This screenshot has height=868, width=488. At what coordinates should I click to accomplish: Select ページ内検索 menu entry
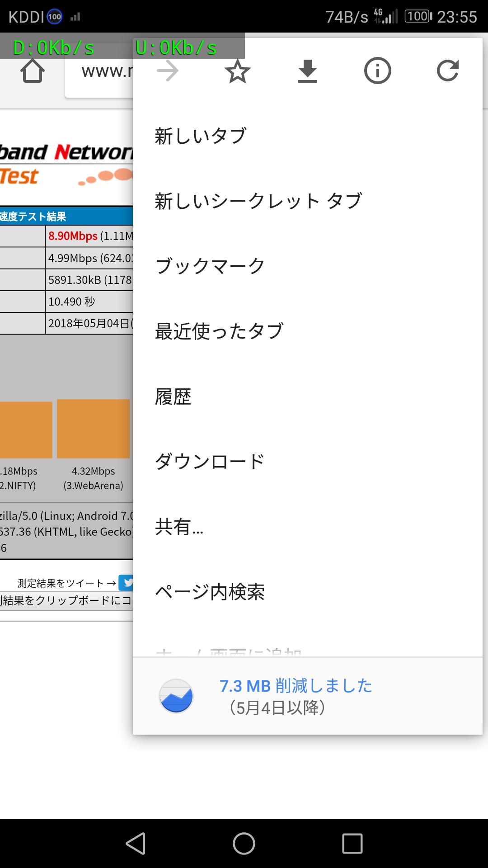[x=307, y=592]
